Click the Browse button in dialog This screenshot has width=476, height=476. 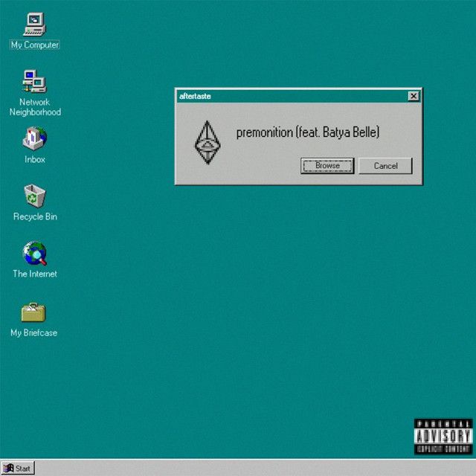pos(327,166)
